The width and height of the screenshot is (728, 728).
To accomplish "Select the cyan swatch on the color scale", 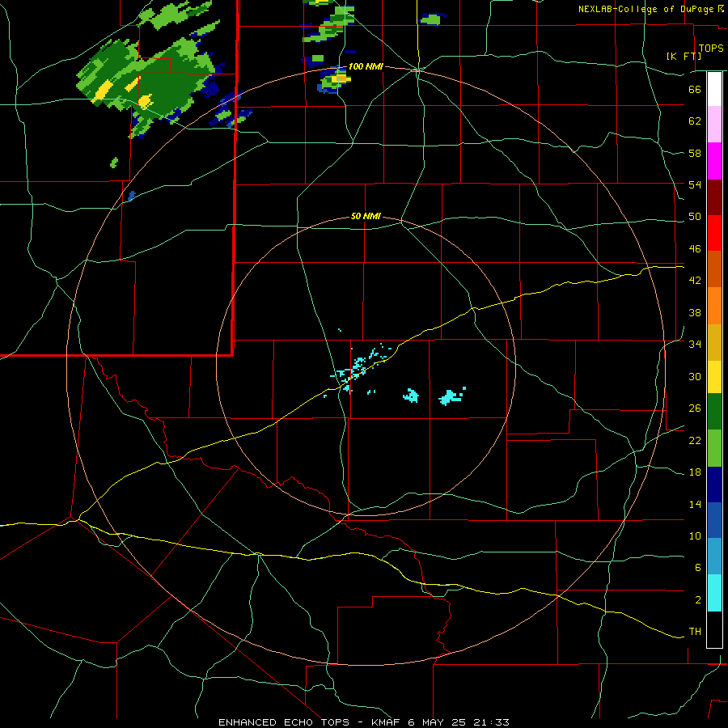I will tap(714, 593).
